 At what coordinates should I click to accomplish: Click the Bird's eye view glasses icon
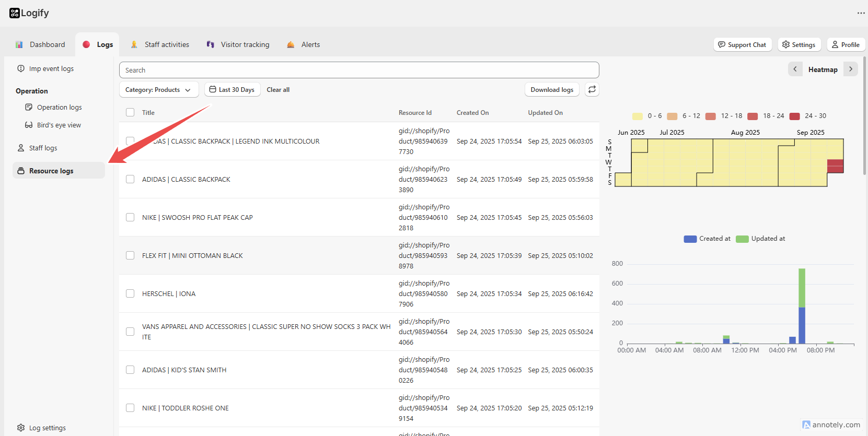(29, 125)
